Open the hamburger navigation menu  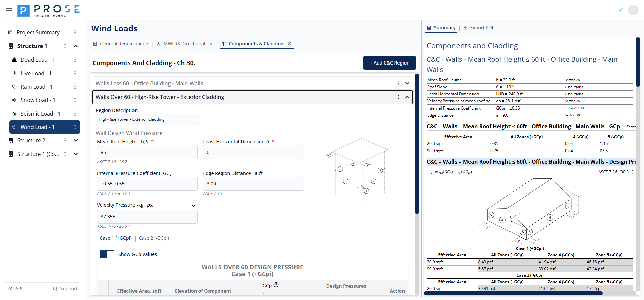[9, 11]
